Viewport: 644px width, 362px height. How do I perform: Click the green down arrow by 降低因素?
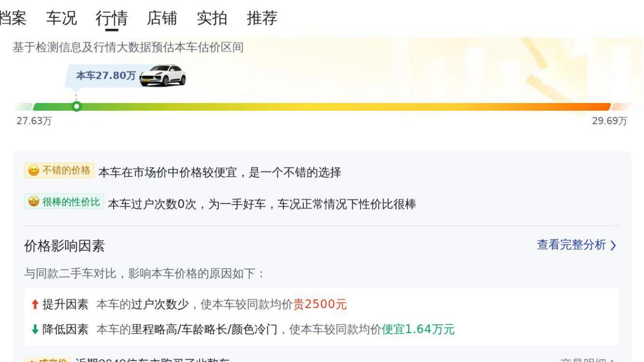tap(35, 330)
